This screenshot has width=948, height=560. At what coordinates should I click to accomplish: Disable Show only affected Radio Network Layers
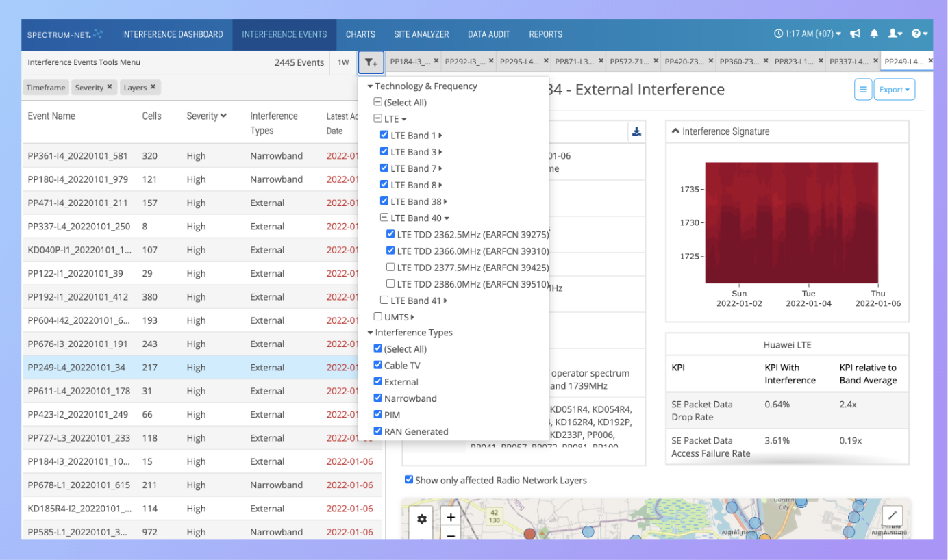tap(409, 480)
